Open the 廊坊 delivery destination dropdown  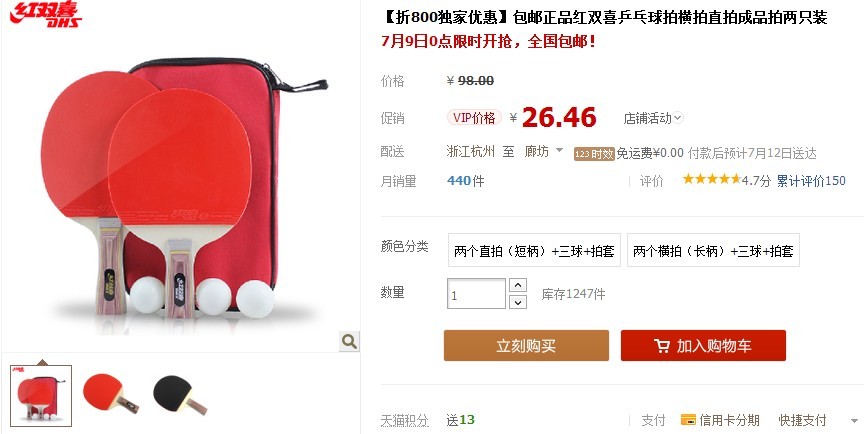[x=544, y=151]
